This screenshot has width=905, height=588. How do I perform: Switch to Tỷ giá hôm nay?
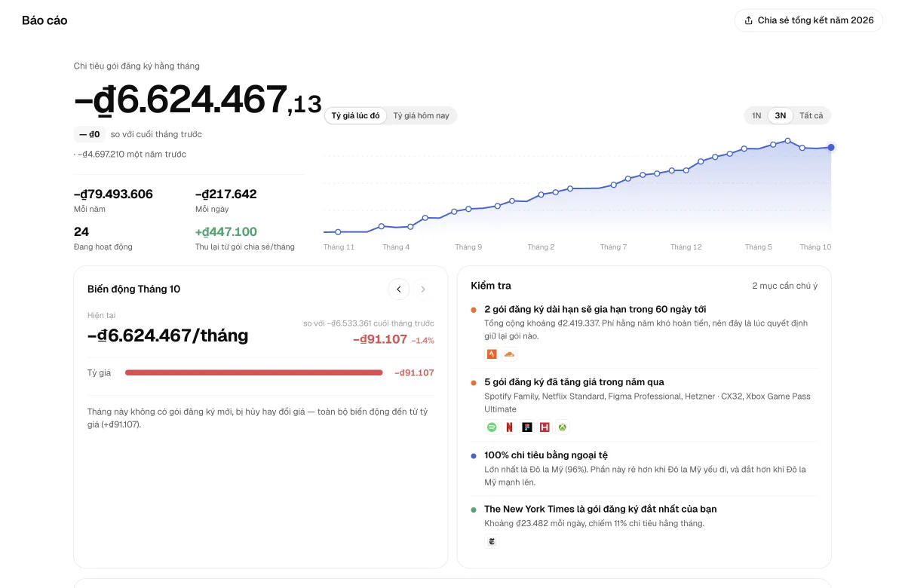click(421, 115)
